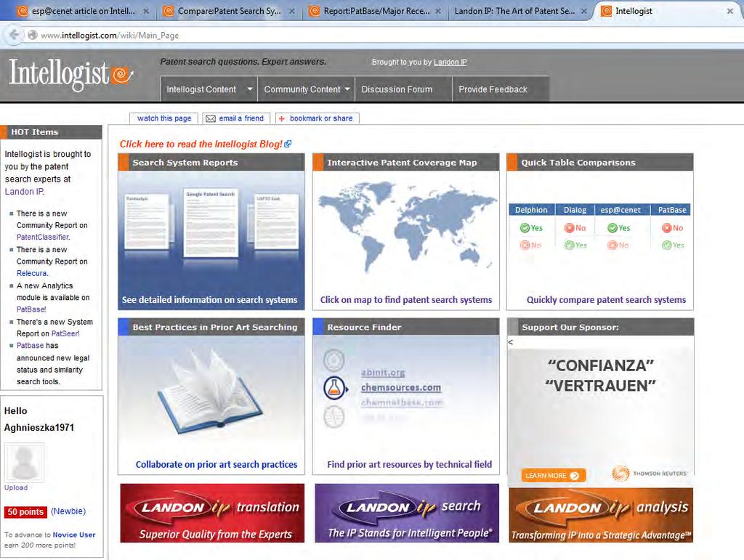This screenshot has width=744, height=560.
Task: Click the browser back arrow button
Action: [15, 35]
